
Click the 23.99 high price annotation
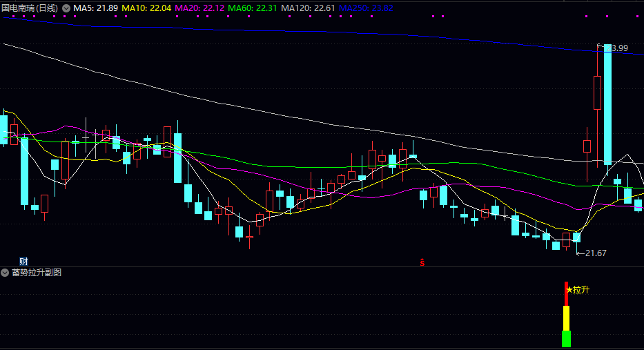click(x=618, y=48)
